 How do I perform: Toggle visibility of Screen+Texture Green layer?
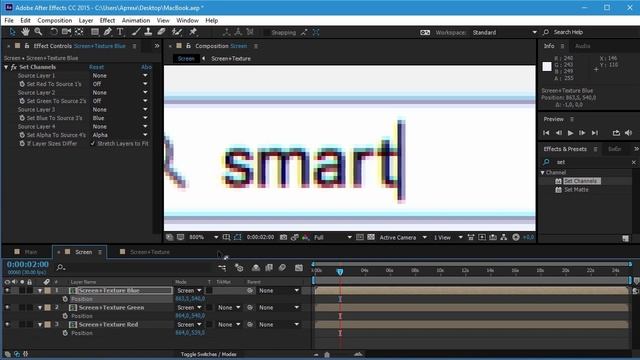[x=7, y=307]
